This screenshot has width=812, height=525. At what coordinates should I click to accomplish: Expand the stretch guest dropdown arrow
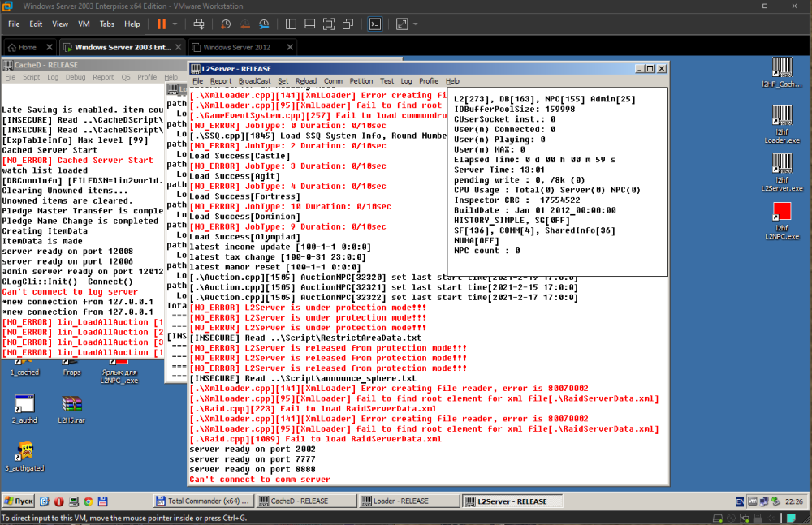coord(416,24)
